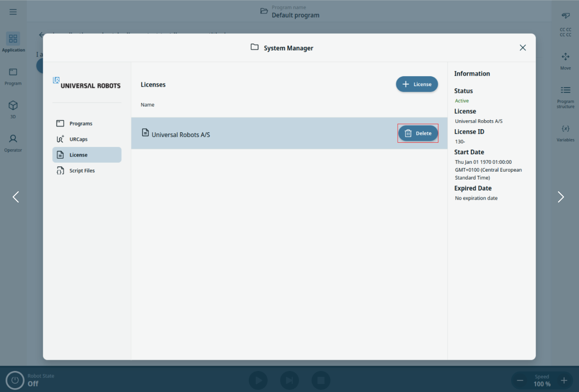
Task: Decrease speed with the minus button
Action: click(x=520, y=380)
